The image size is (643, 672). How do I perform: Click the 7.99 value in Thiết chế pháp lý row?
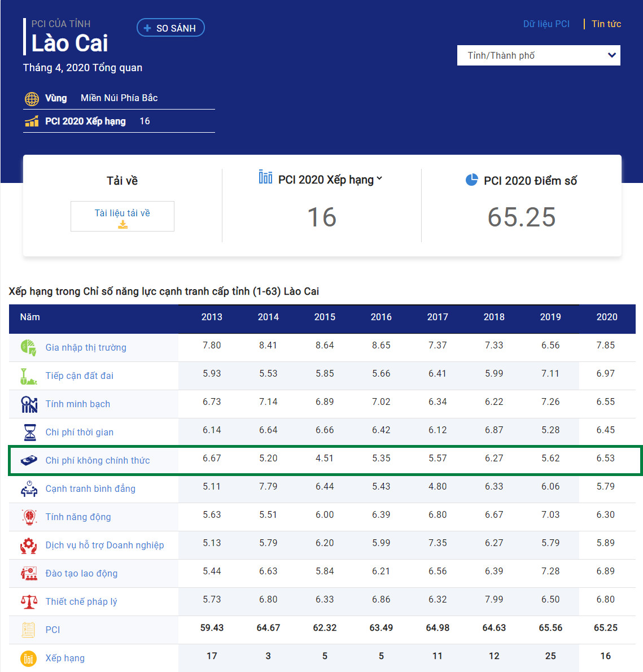coord(494,600)
